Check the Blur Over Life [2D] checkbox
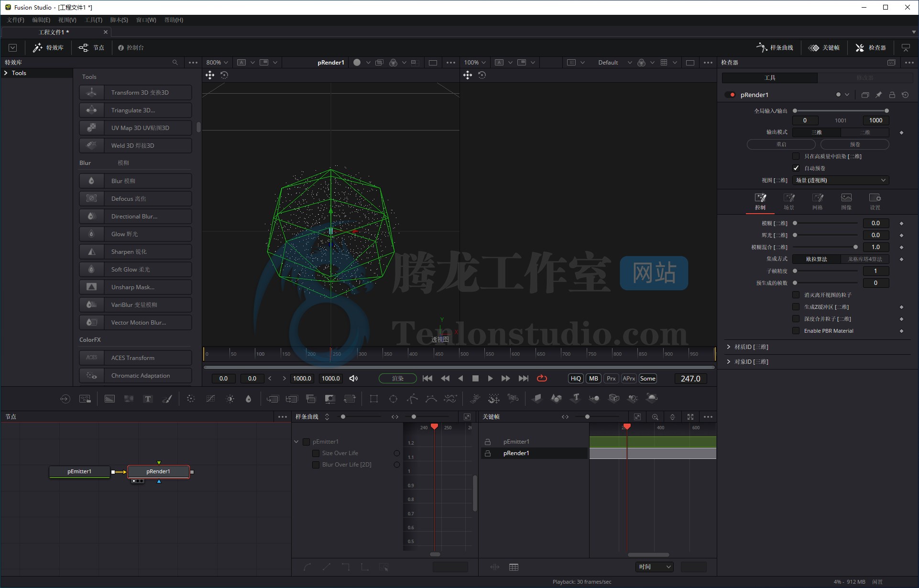 point(316,465)
